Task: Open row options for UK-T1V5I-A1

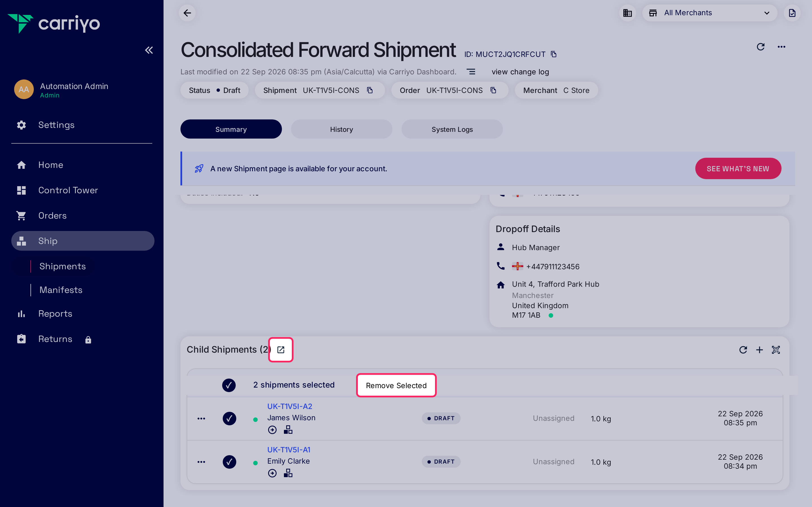Action: [x=201, y=462]
